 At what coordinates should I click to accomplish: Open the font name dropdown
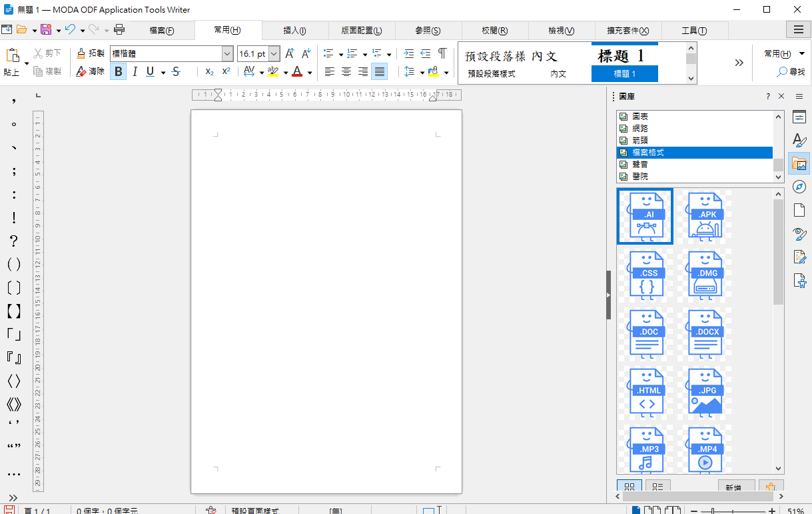pos(227,54)
